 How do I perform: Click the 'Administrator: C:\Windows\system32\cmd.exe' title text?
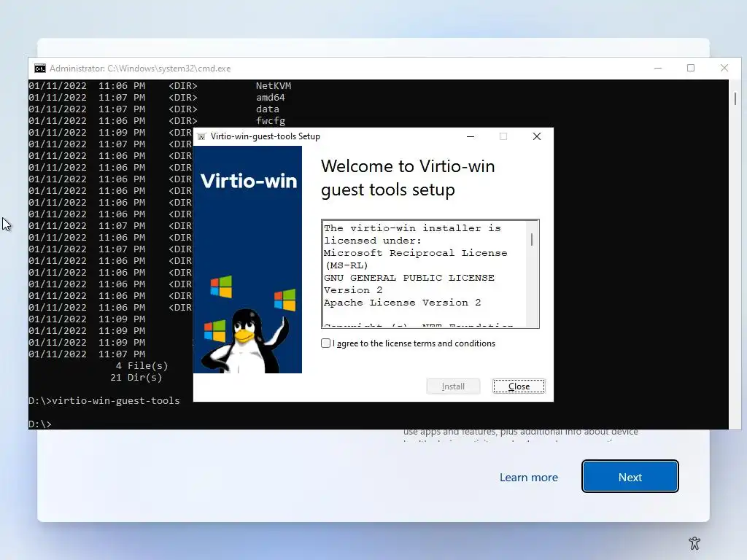point(140,69)
